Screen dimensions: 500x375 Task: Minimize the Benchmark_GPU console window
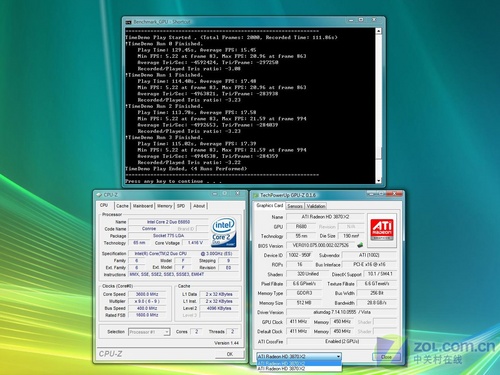(x=351, y=20)
